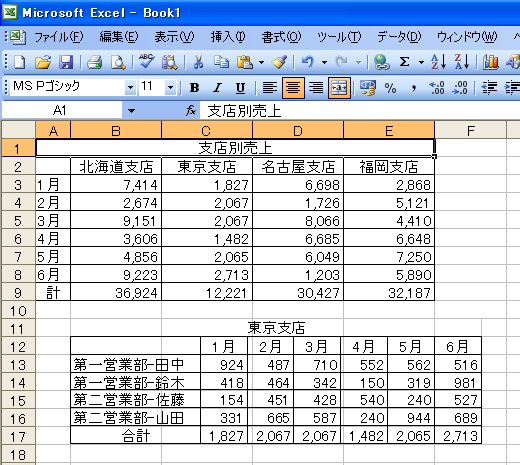520x465 pixels.
Task: Select cell 第一営業部−田中
Action: 135,364
